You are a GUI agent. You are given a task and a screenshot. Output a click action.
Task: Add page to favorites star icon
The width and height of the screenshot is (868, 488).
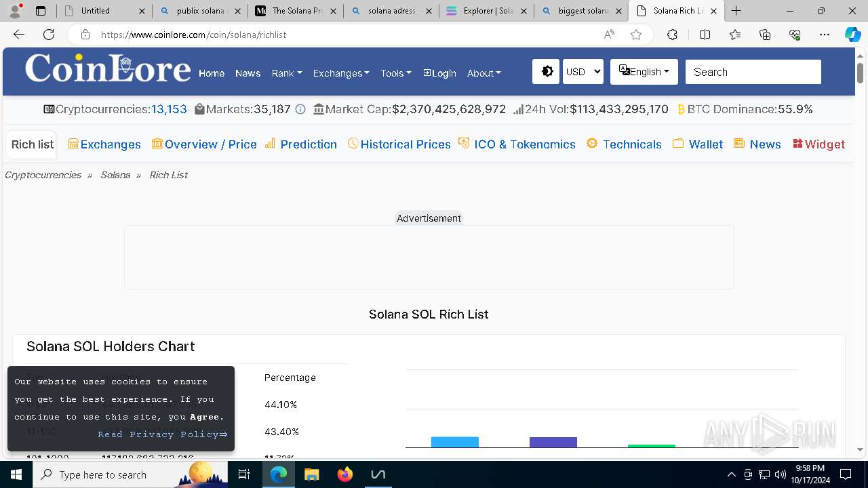636,35
